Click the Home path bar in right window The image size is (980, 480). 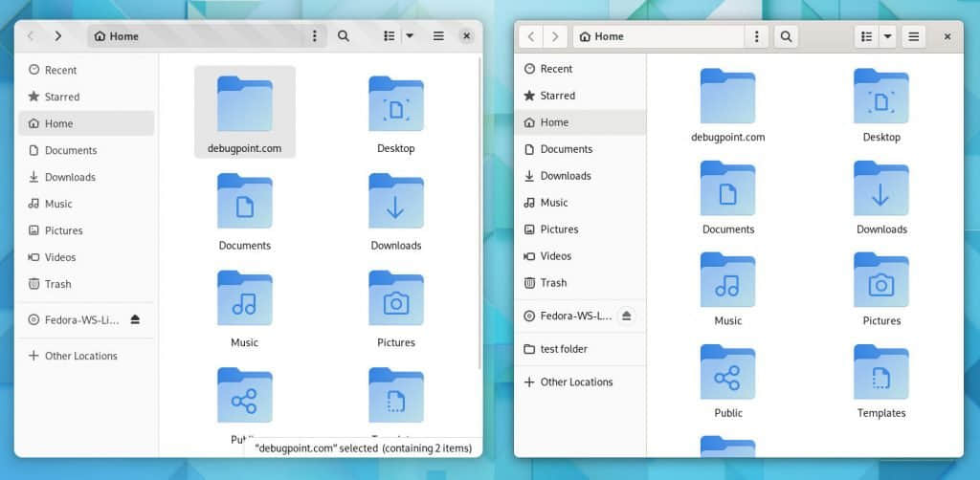click(658, 36)
